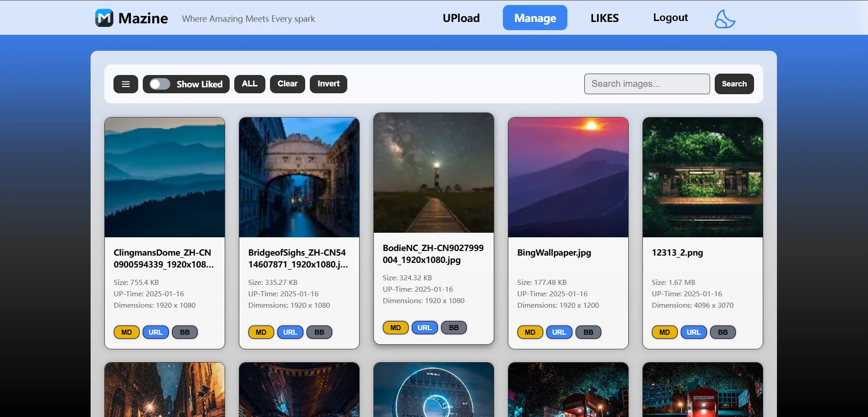
Task: Click 'Size: 324.32 KB' text
Action: [x=407, y=278]
